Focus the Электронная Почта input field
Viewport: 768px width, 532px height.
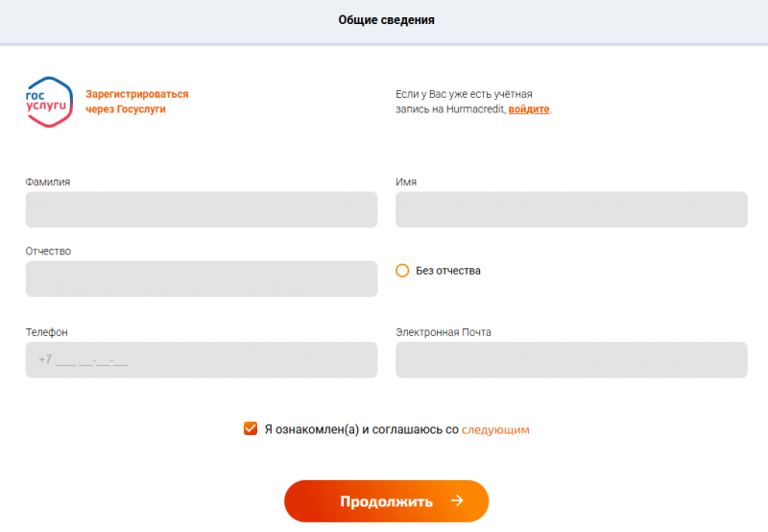point(571,360)
